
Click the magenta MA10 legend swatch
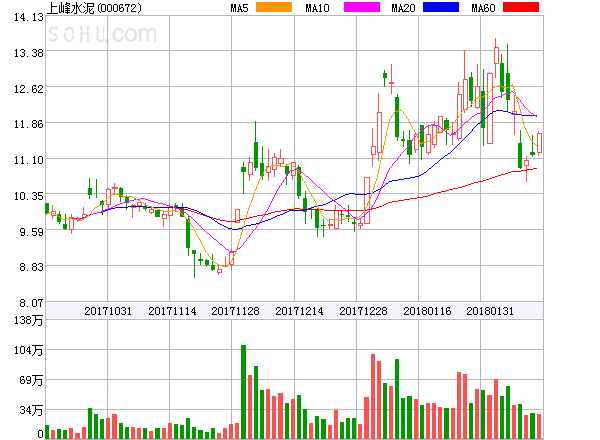[362, 7]
